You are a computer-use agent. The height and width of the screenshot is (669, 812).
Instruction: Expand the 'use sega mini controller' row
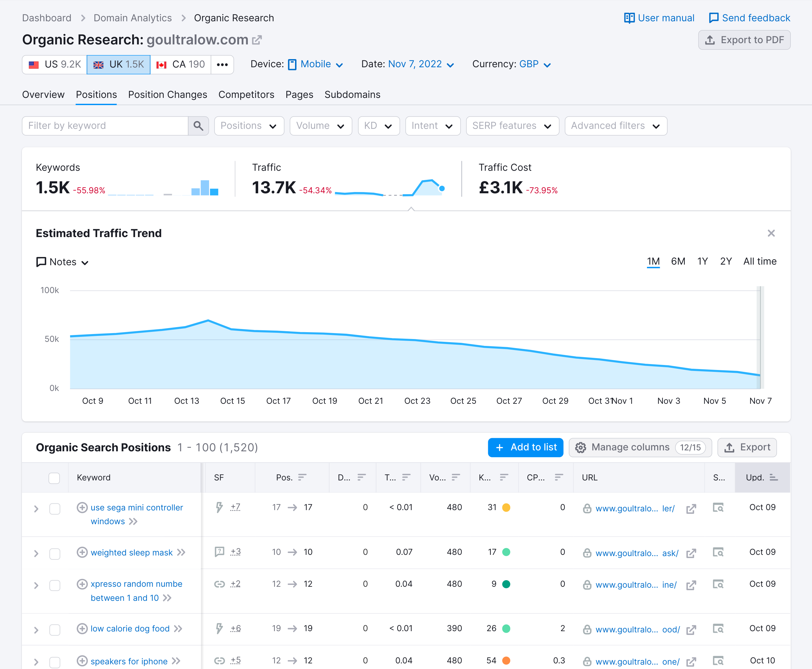click(36, 509)
